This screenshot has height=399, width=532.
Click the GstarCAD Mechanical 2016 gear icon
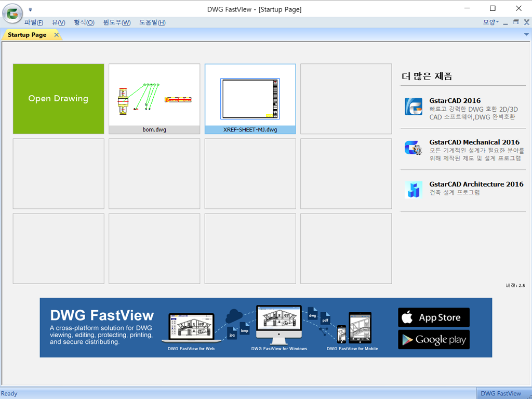[413, 148]
